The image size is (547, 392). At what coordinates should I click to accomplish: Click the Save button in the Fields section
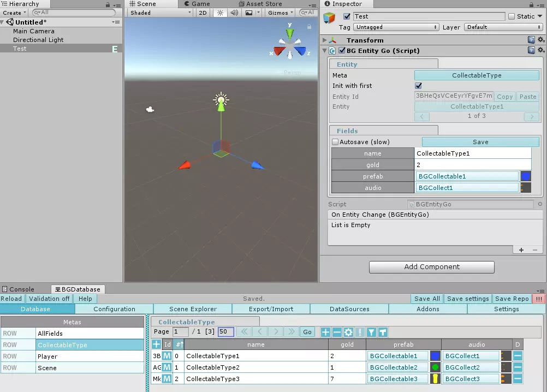[480, 141]
